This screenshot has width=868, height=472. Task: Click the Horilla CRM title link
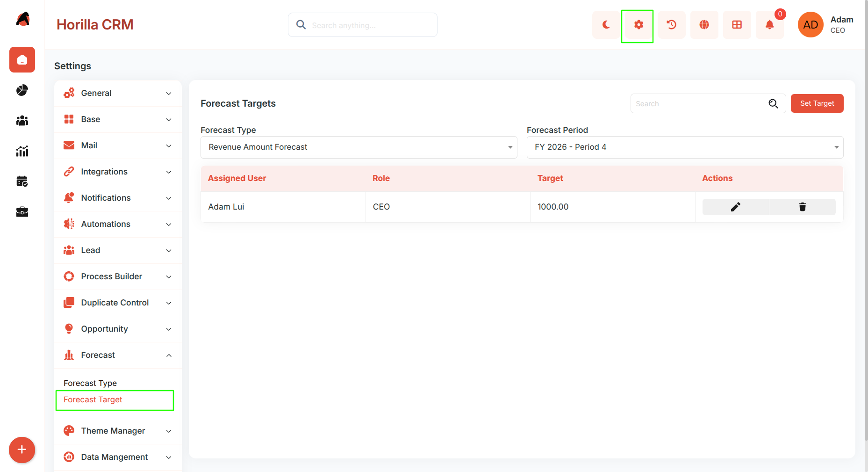pyautogui.click(x=95, y=25)
